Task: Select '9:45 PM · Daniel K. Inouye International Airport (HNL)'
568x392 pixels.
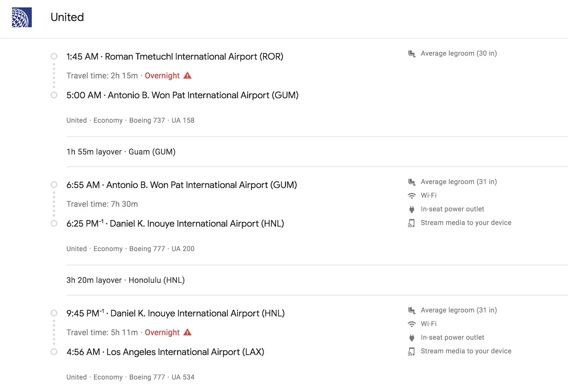Action: [x=176, y=313]
